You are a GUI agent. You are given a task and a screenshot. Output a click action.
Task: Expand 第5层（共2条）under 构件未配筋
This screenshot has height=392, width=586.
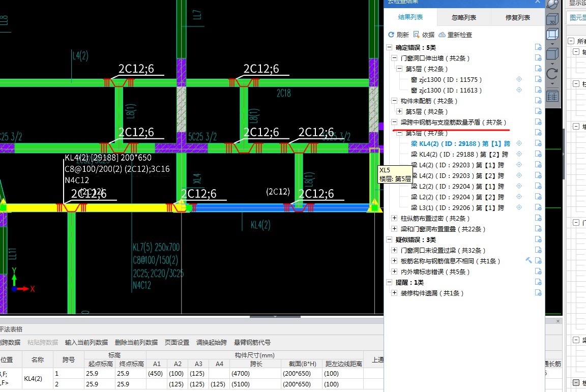tap(399, 111)
